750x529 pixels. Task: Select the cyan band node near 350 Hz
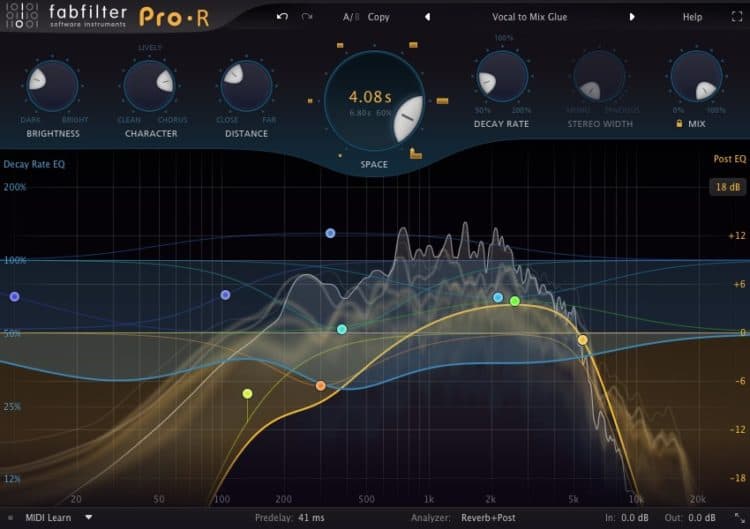click(x=342, y=330)
